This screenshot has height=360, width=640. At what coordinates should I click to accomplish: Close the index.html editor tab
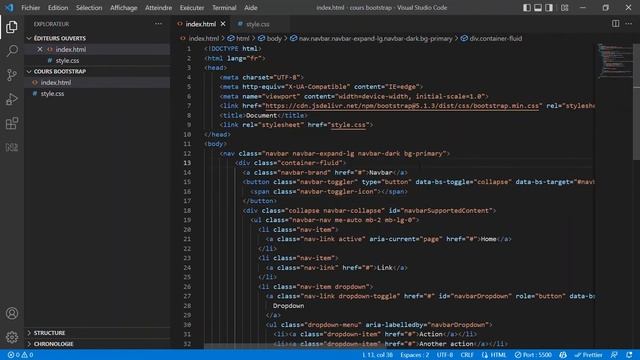point(223,24)
